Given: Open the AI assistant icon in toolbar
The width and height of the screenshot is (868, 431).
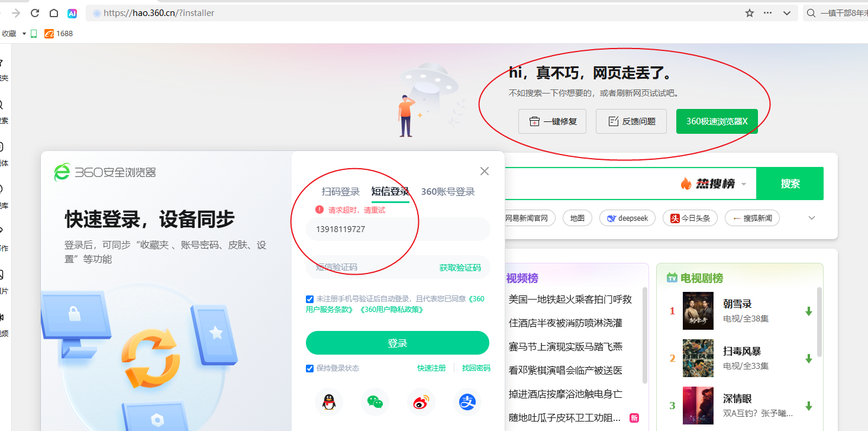Looking at the screenshot, I should point(72,13).
